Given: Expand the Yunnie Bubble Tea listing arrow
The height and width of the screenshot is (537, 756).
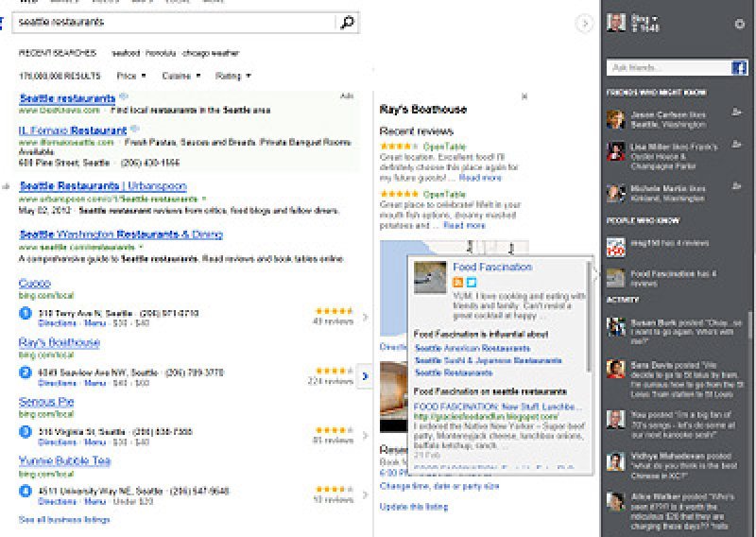Looking at the screenshot, I should coord(365,494).
